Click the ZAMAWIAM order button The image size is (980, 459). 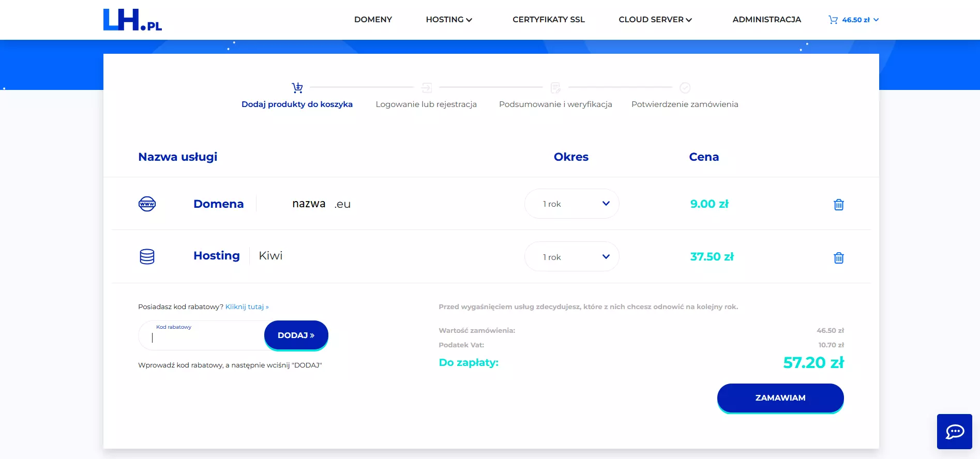[780, 398]
